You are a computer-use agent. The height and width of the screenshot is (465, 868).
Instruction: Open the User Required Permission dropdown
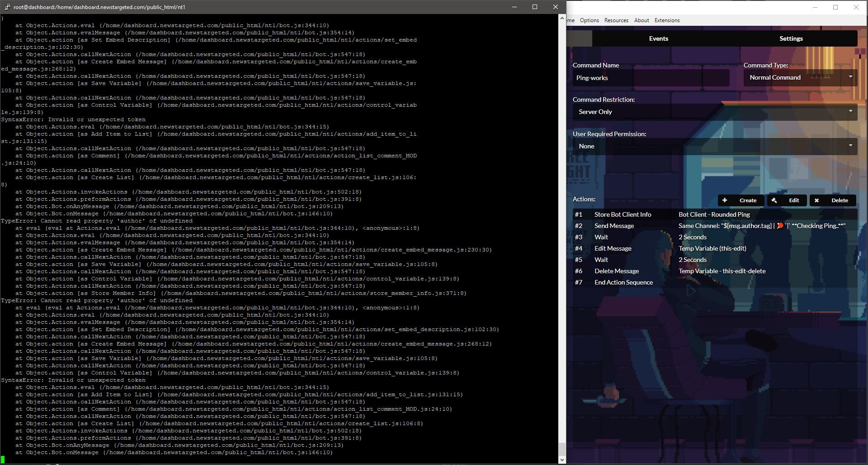714,146
